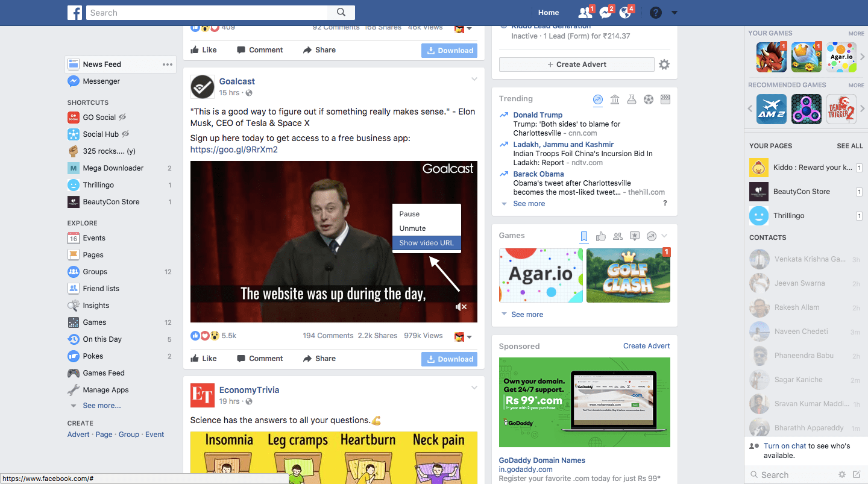Open chat settings gear icon

842,475
